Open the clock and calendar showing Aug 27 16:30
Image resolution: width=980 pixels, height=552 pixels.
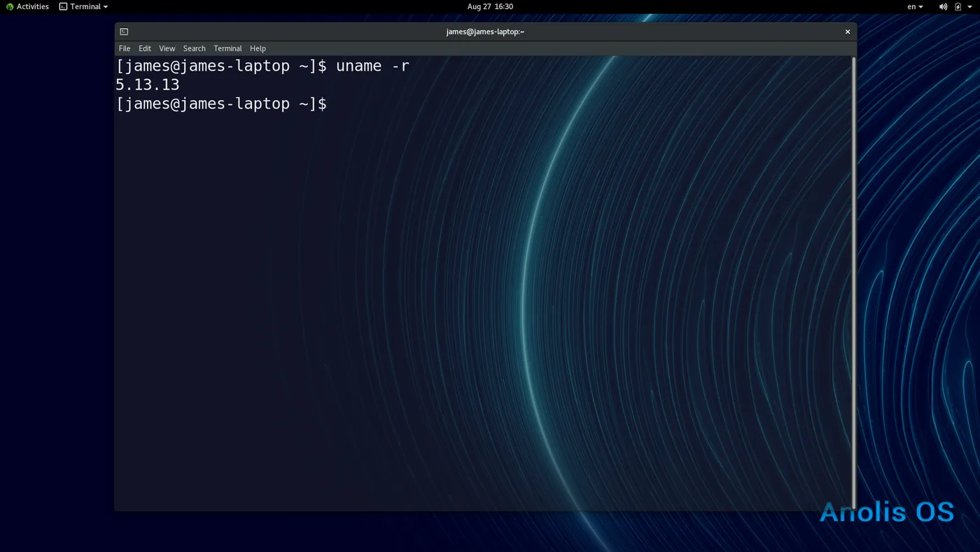(490, 6)
